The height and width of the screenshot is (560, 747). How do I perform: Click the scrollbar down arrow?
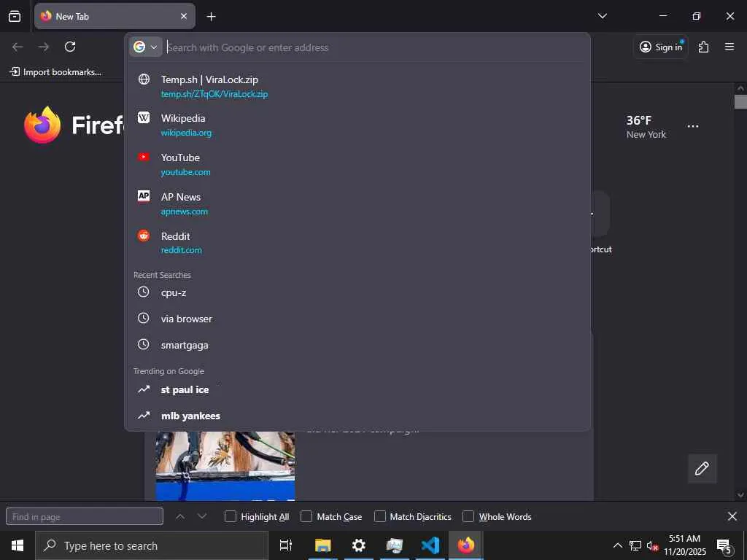pyautogui.click(x=740, y=495)
